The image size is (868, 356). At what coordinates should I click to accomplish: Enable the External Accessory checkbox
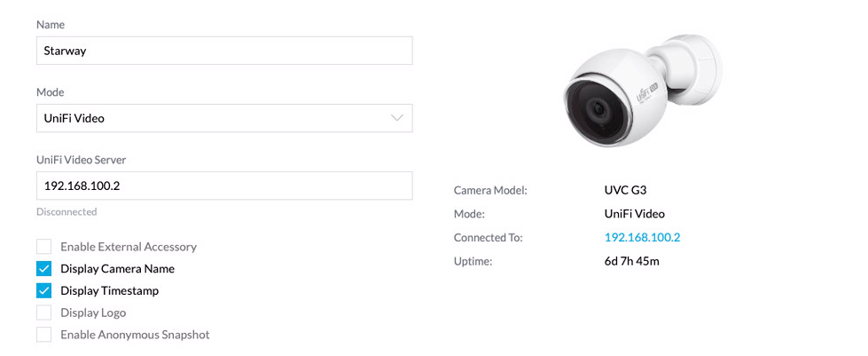point(43,247)
